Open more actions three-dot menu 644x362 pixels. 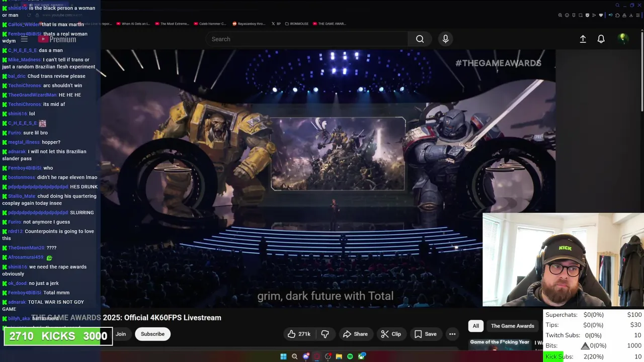(452, 334)
